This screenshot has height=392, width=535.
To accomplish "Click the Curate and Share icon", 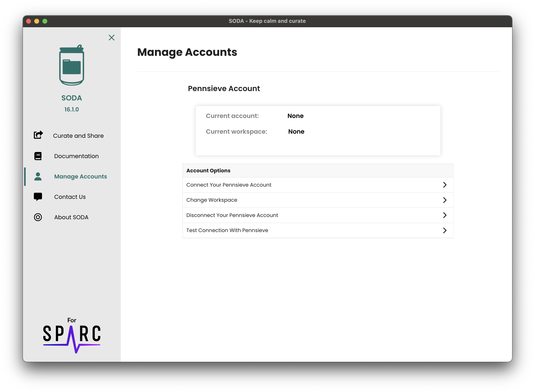I will tap(38, 135).
